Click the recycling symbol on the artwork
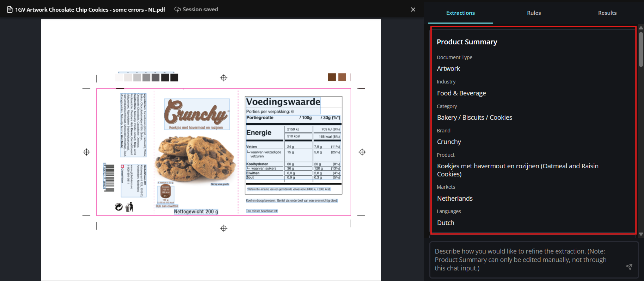The height and width of the screenshot is (281, 644). (119, 207)
